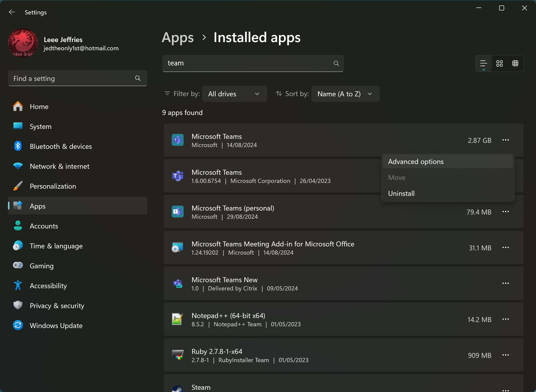The width and height of the screenshot is (536, 392).
Task: Click 'Microsoft Teams Meeting Add-in for Microsoft Office' title
Action: (x=273, y=244)
